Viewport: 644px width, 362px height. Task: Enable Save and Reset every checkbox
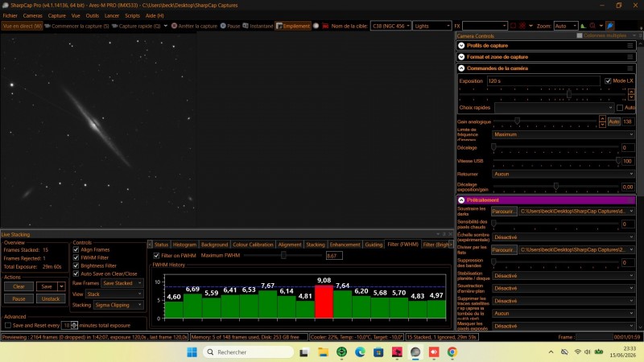[x=8, y=325]
